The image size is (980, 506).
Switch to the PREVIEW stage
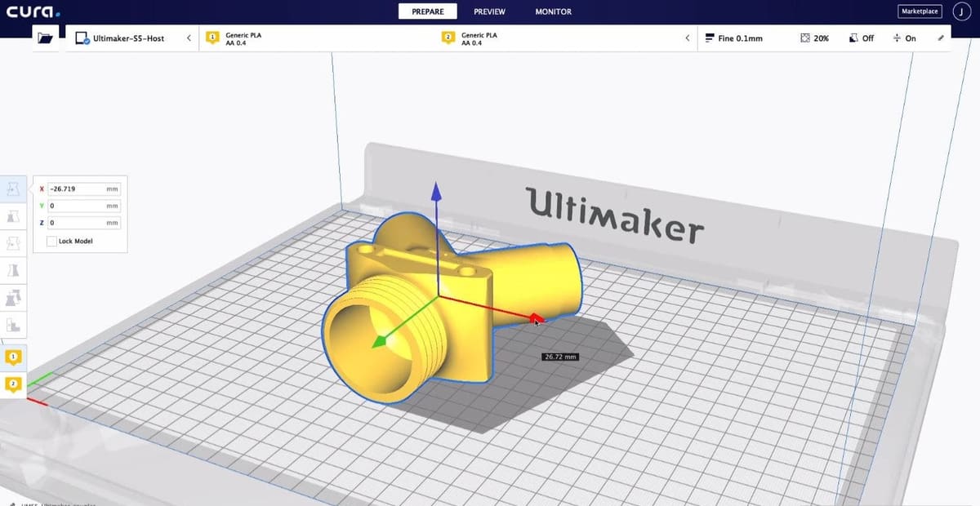pos(489,11)
